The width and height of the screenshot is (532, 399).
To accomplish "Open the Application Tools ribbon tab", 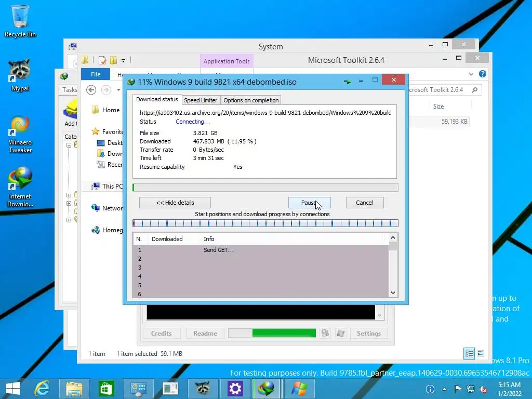I will 227,61.
